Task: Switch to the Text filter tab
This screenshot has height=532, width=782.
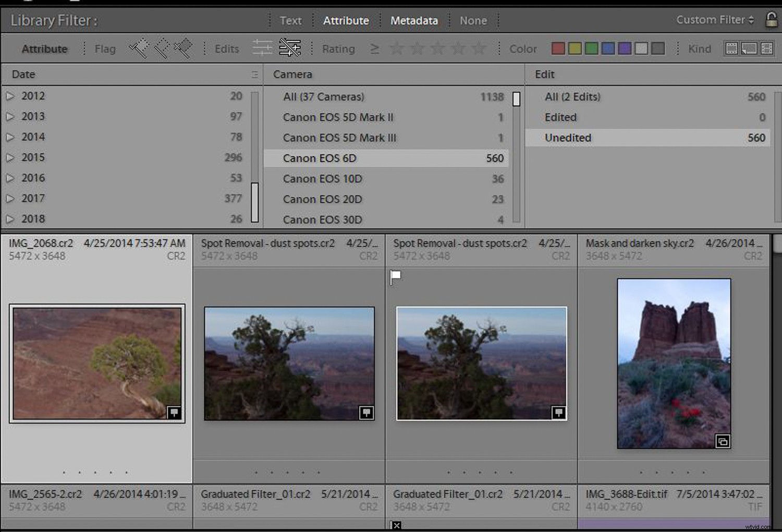Action: (290, 20)
